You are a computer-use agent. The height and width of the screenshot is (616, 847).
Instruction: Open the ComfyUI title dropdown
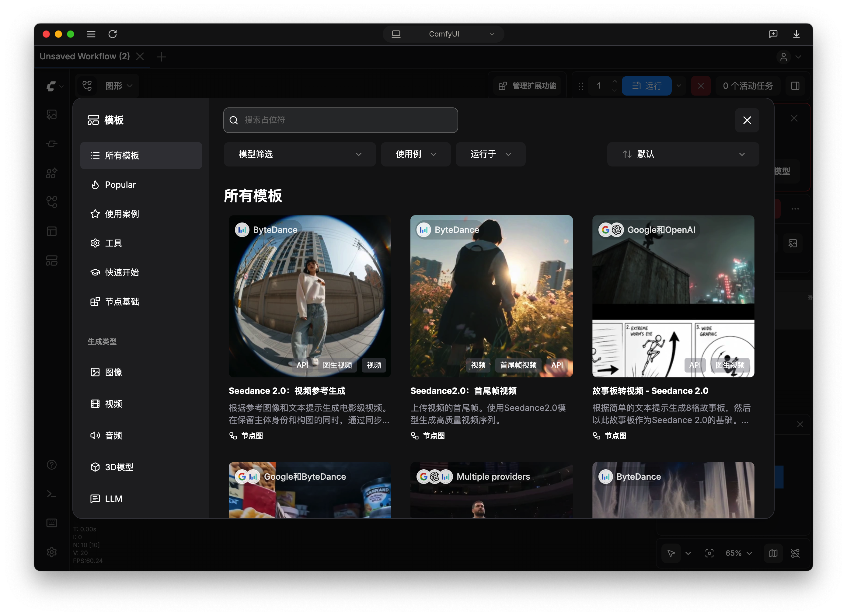coord(443,34)
